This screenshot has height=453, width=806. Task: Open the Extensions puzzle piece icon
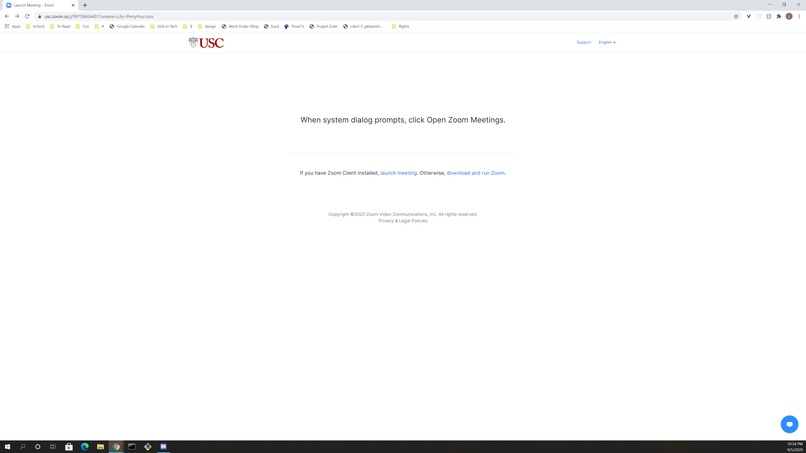point(779,16)
